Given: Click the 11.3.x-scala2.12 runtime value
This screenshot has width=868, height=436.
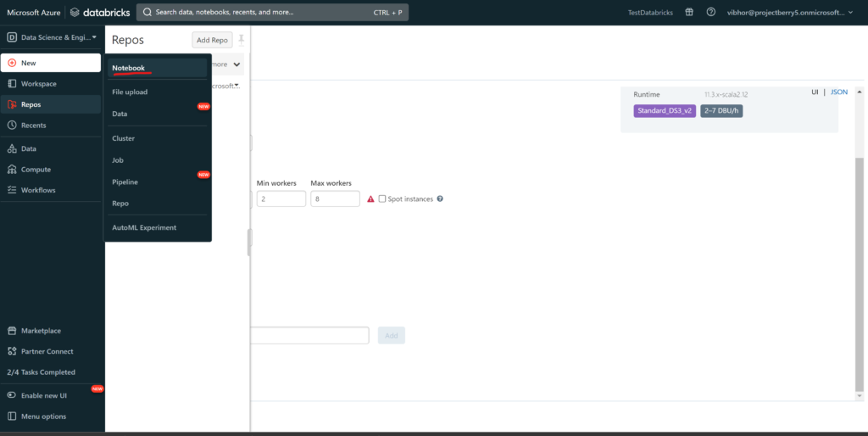Looking at the screenshot, I should [726, 95].
